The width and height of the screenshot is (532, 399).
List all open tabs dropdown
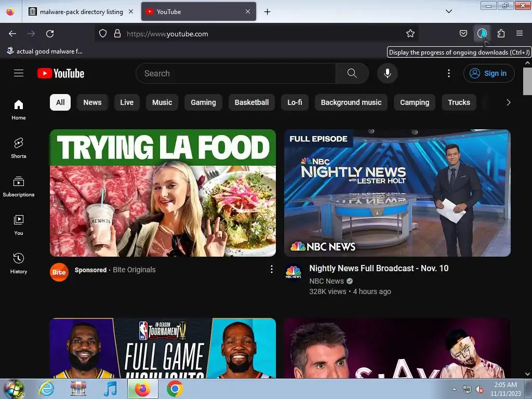point(448,11)
